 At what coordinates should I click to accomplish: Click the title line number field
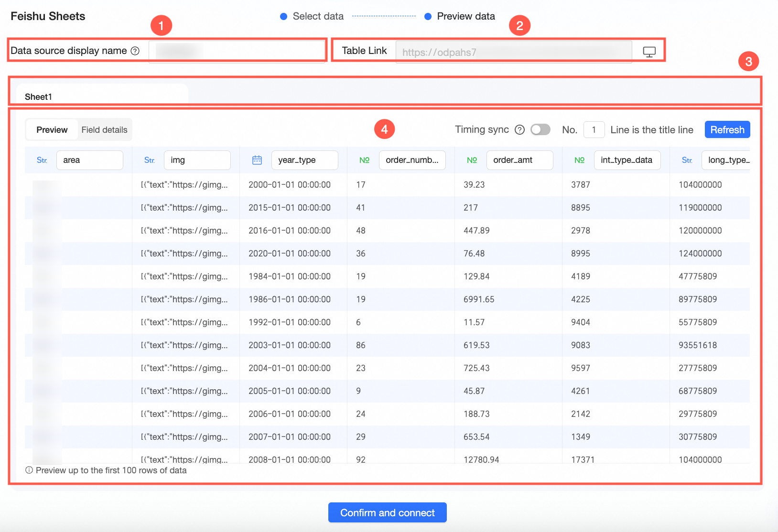pyautogui.click(x=594, y=130)
